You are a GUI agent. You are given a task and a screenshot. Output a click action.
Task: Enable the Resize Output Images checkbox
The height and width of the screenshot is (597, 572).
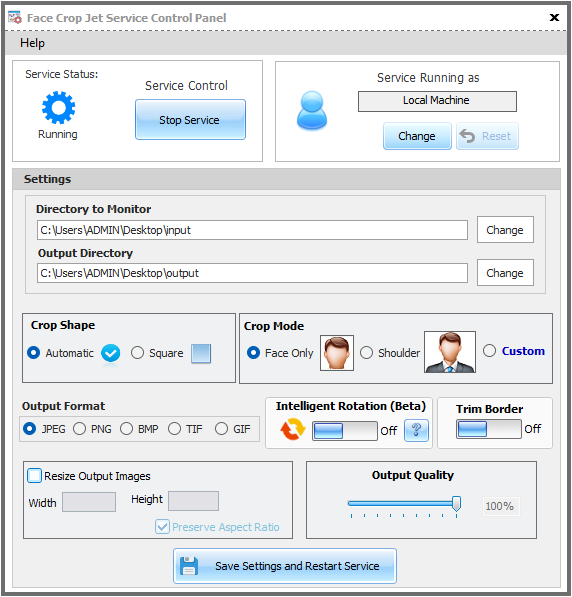pyautogui.click(x=34, y=476)
